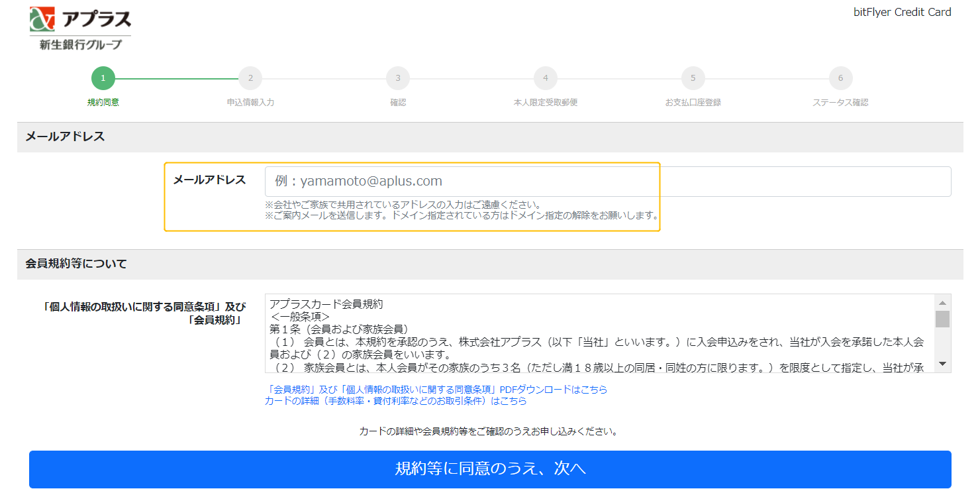Click 規約等に同意のうえ、次へ button

(490, 469)
